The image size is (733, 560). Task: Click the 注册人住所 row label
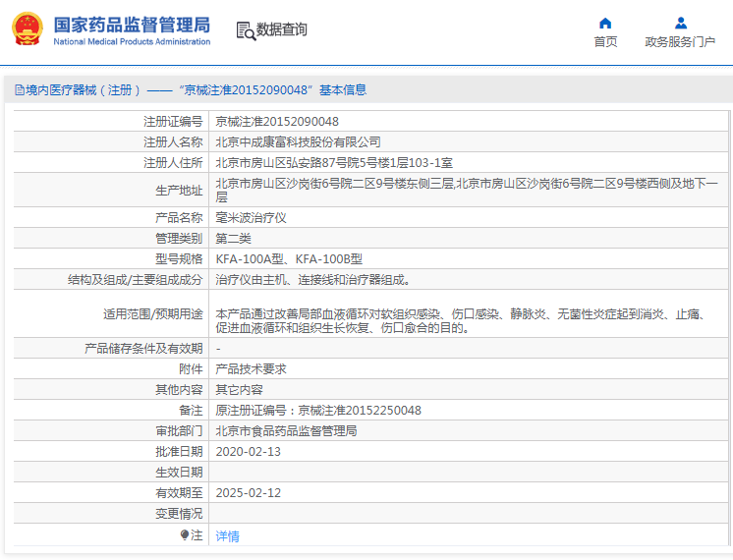[173, 163]
